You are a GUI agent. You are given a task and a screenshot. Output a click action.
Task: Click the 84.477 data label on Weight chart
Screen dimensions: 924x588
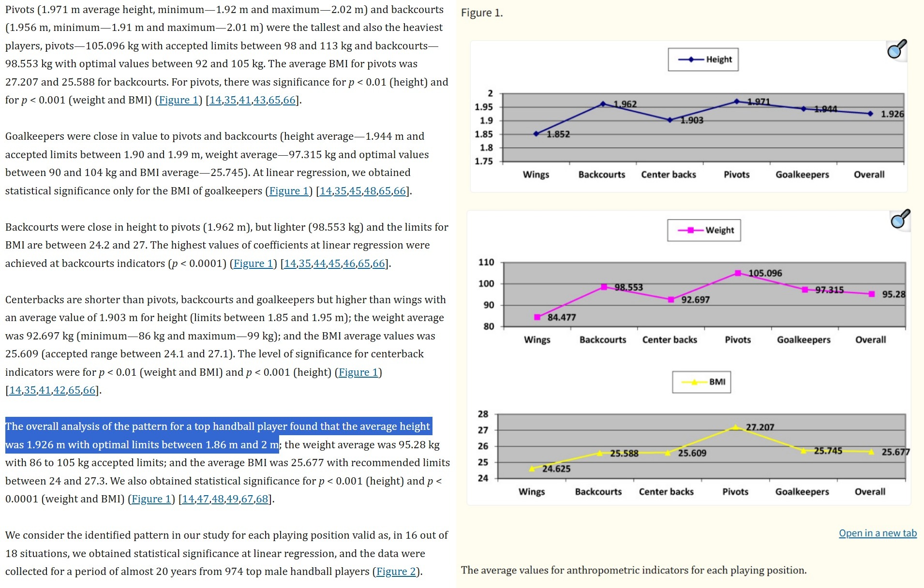click(x=562, y=318)
